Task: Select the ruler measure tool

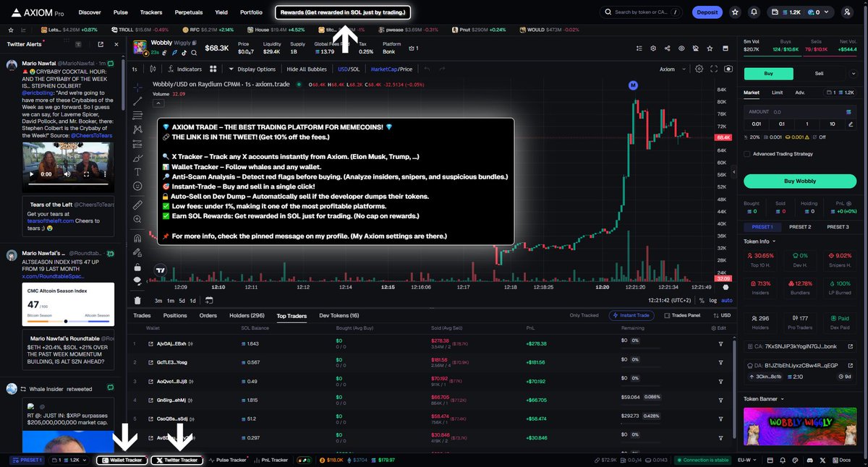Action: (x=137, y=205)
